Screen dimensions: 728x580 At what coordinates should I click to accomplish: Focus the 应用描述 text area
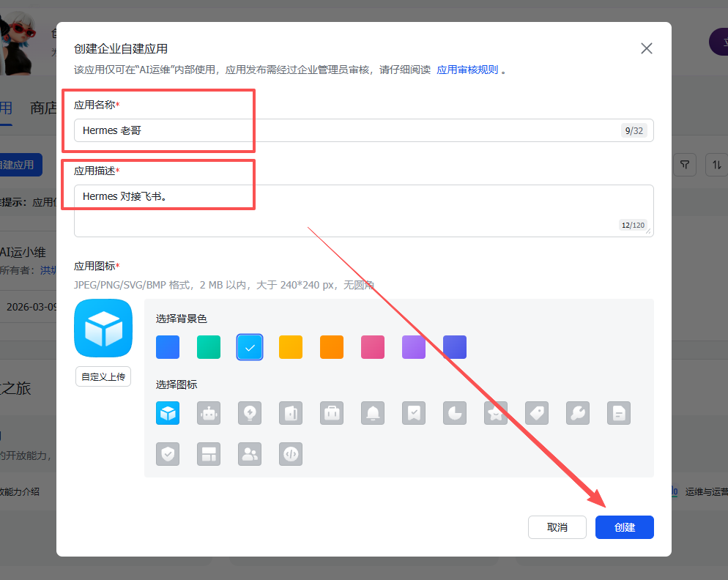click(x=363, y=211)
